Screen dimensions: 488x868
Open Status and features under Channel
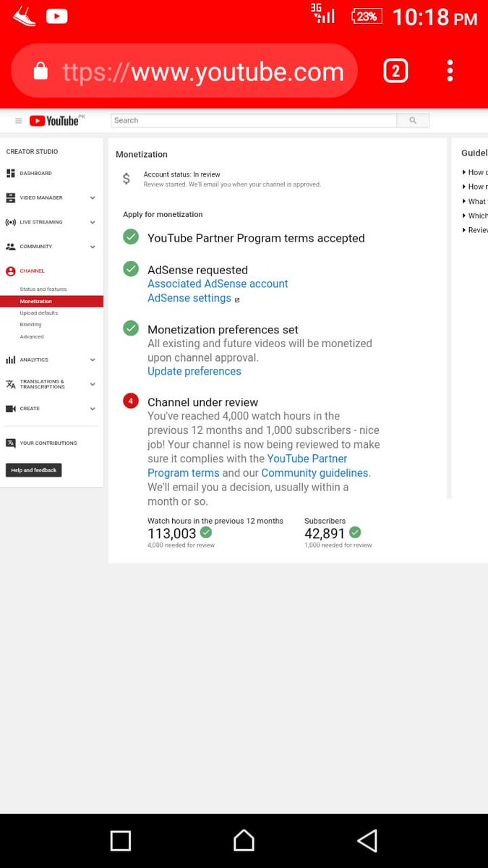click(43, 289)
